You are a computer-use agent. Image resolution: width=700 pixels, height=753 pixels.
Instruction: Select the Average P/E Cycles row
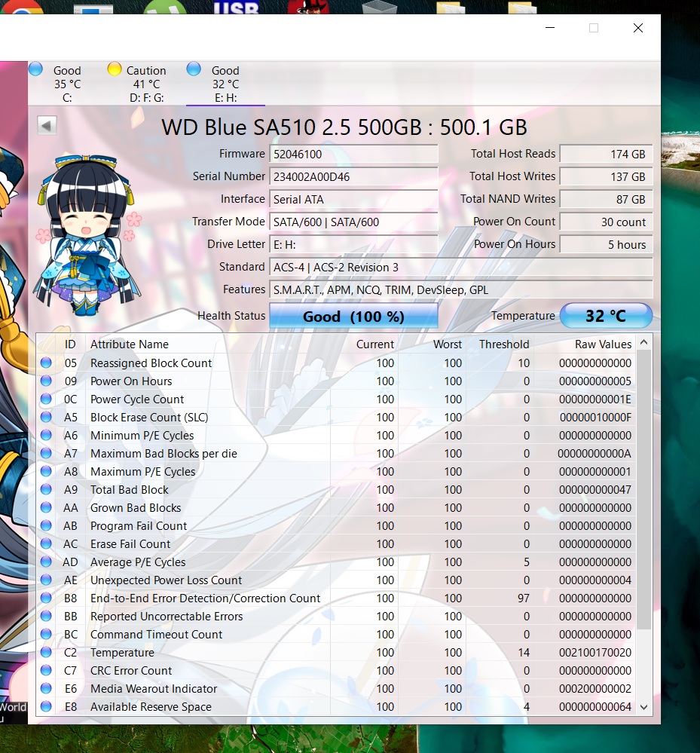coord(337,562)
